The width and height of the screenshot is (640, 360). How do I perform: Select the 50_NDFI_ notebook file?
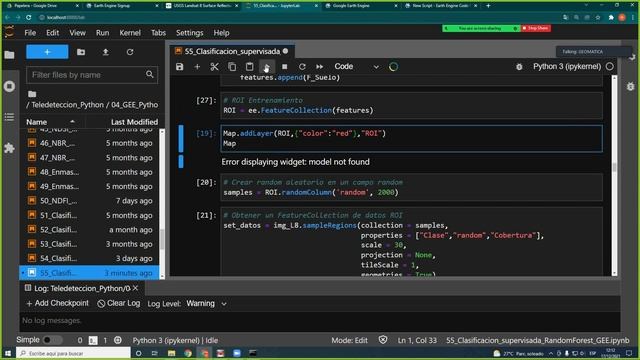90,201
